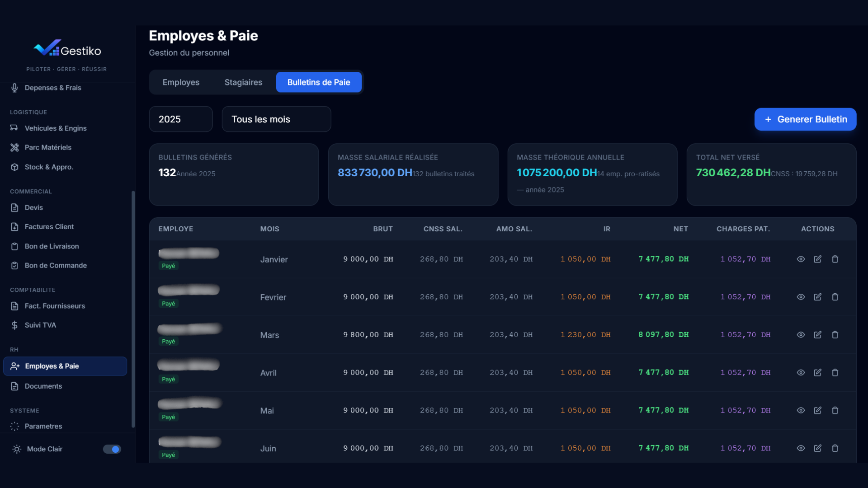
Task: Show the Juin bulletin details
Action: (801, 448)
